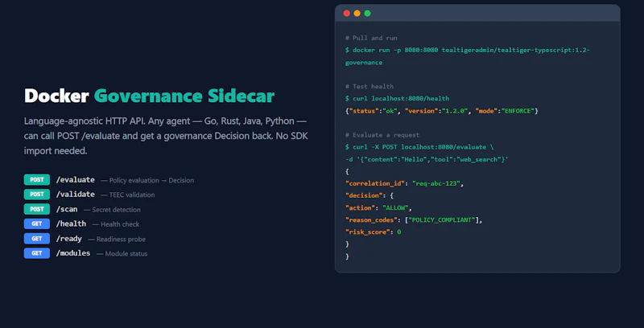Click the "correlation_id" key line
The width and height of the screenshot is (644, 328).
click(x=405, y=183)
